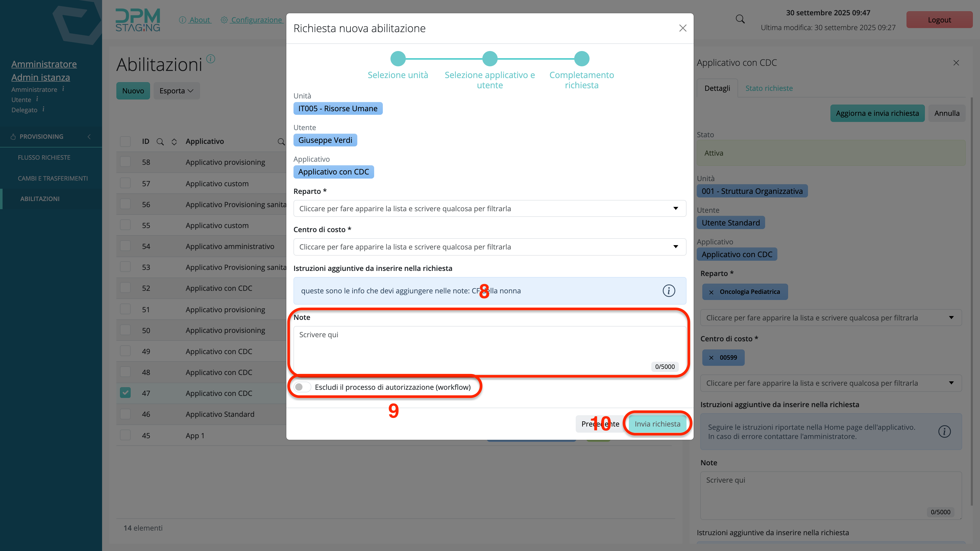Click ID column search icon
This screenshot has height=551, width=980.
[x=160, y=142]
